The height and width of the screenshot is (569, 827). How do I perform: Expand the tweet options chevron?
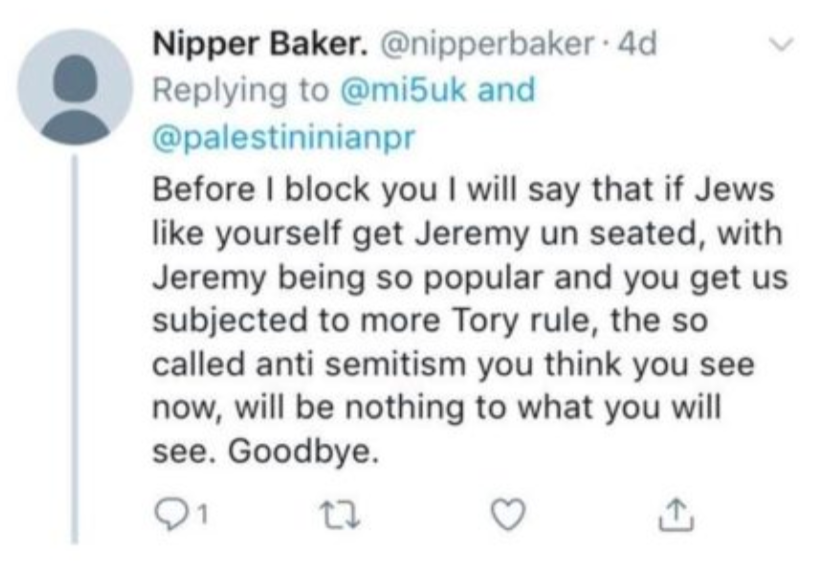(782, 45)
